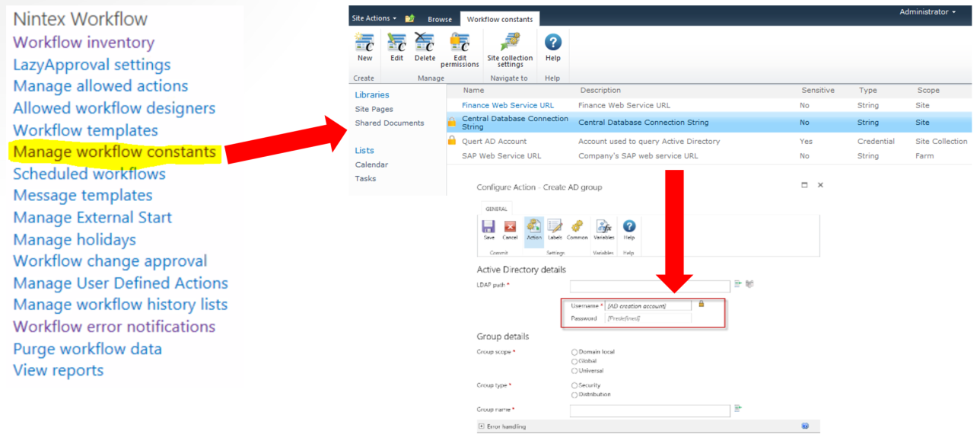Screen dimensions: 980x441
Task: Select SAP Web Service URL row
Action: pos(709,155)
